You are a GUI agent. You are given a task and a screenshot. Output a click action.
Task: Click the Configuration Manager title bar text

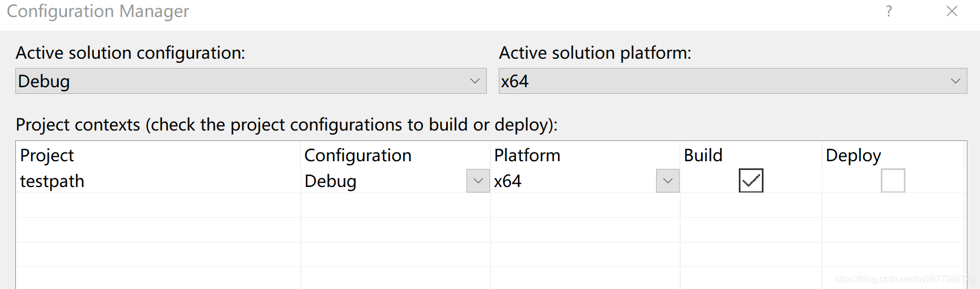98,12
